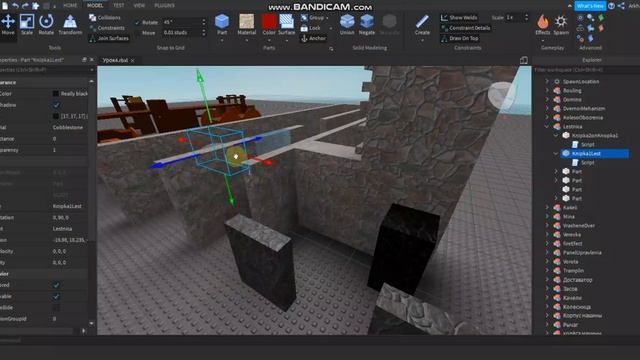Expand the Bouling model in Explorer
640x360 pixels.
pyautogui.click(x=547, y=90)
